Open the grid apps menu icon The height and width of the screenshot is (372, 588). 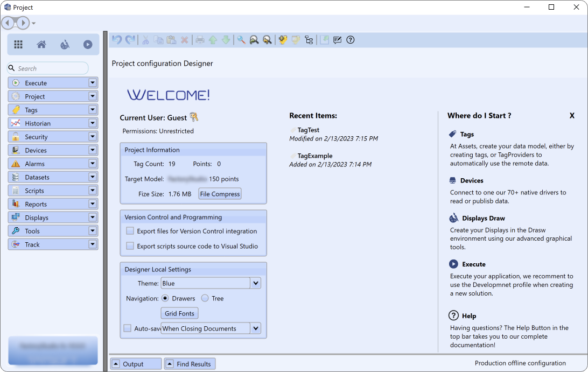18,45
